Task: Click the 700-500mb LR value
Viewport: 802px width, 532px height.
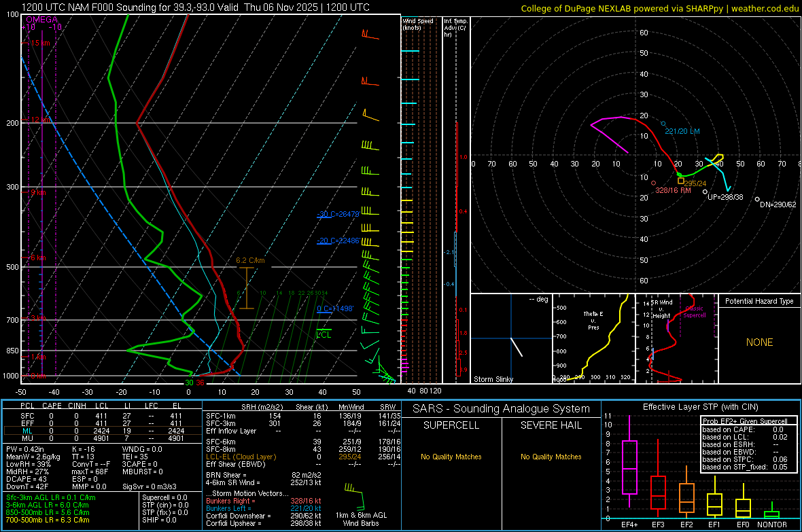Action: pos(48,520)
